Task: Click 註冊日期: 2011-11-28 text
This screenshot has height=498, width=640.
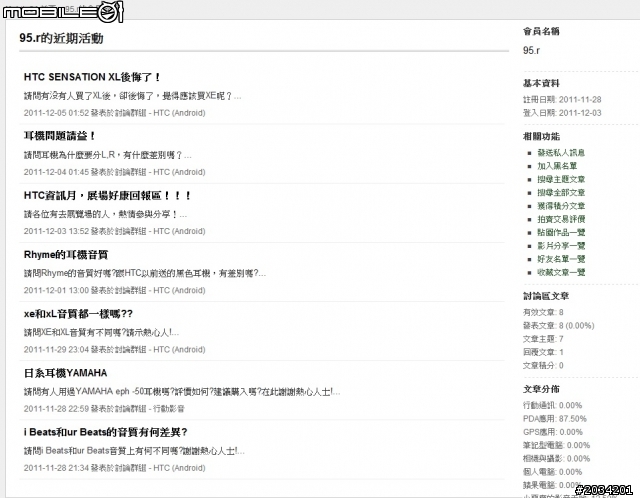Action: [x=562, y=100]
